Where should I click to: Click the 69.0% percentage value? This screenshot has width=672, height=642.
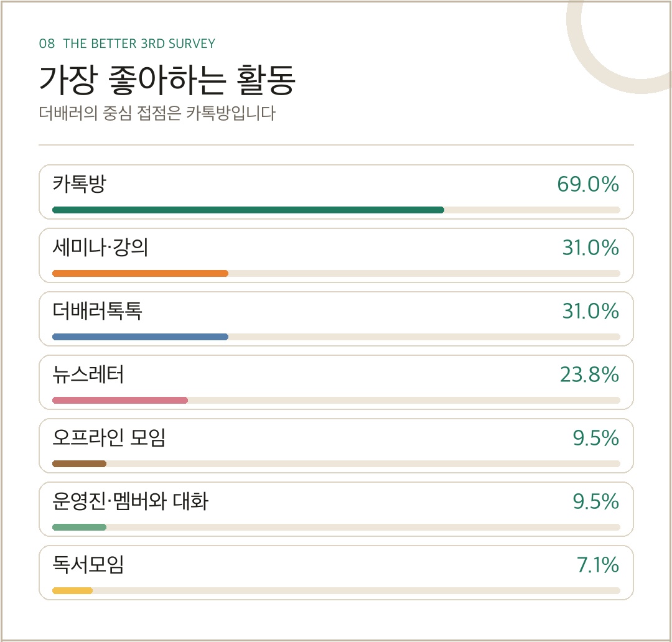[588, 184]
